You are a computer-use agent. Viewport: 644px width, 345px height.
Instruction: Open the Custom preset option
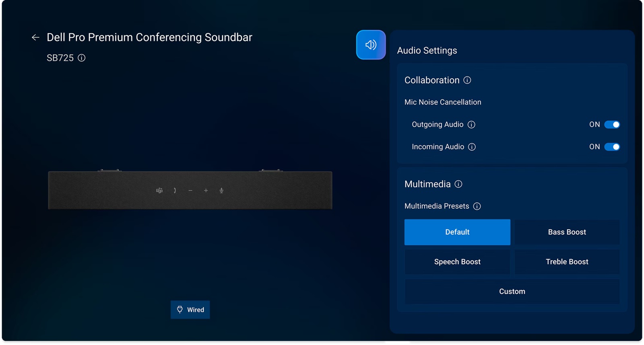[512, 292]
